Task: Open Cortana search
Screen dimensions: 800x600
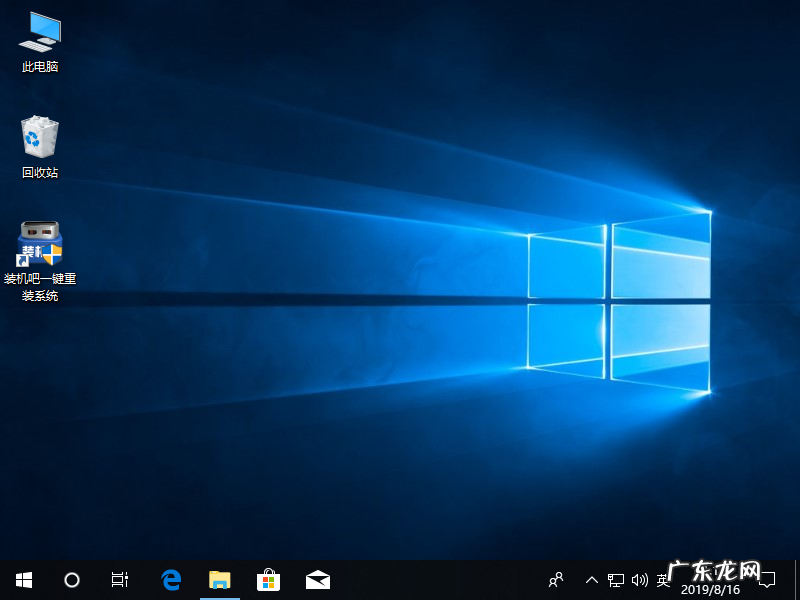Action: pyautogui.click(x=71, y=580)
